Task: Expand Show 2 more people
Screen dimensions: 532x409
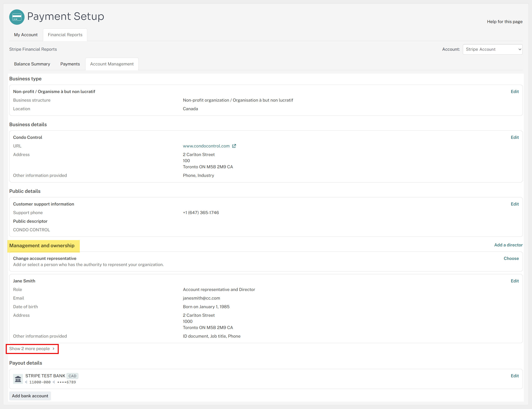Action: click(x=32, y=349)
